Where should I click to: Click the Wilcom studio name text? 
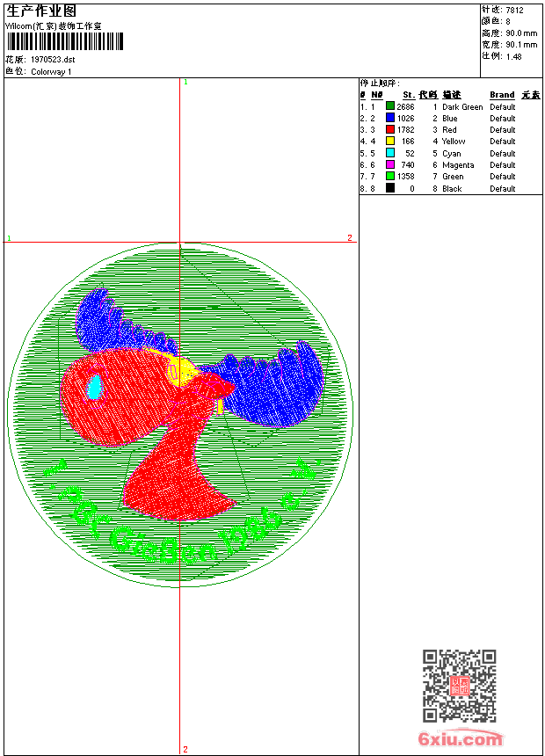point(54,26)
